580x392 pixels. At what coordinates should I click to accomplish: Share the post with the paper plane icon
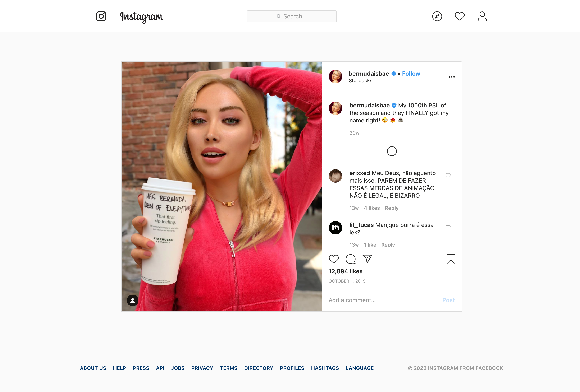point(367,259)
